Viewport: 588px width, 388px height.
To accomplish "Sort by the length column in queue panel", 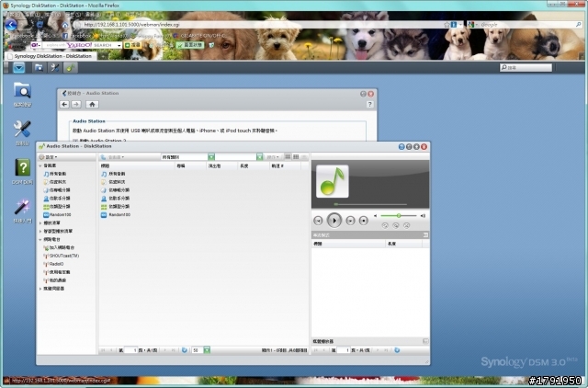I will 403,244.
